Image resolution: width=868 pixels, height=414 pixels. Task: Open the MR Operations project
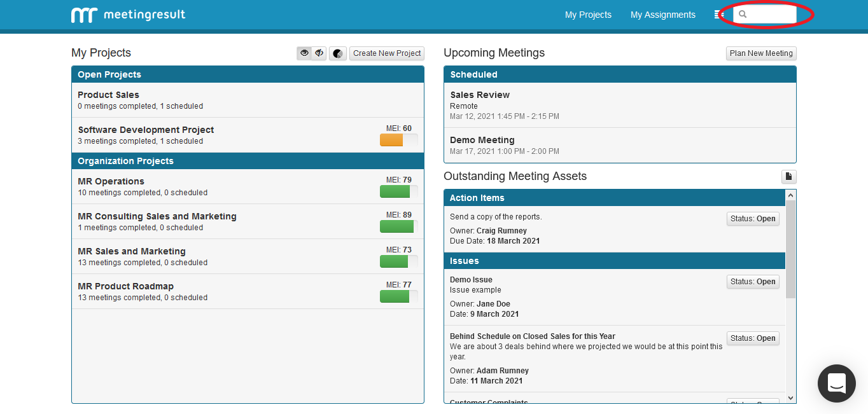(x=111, y=181)
